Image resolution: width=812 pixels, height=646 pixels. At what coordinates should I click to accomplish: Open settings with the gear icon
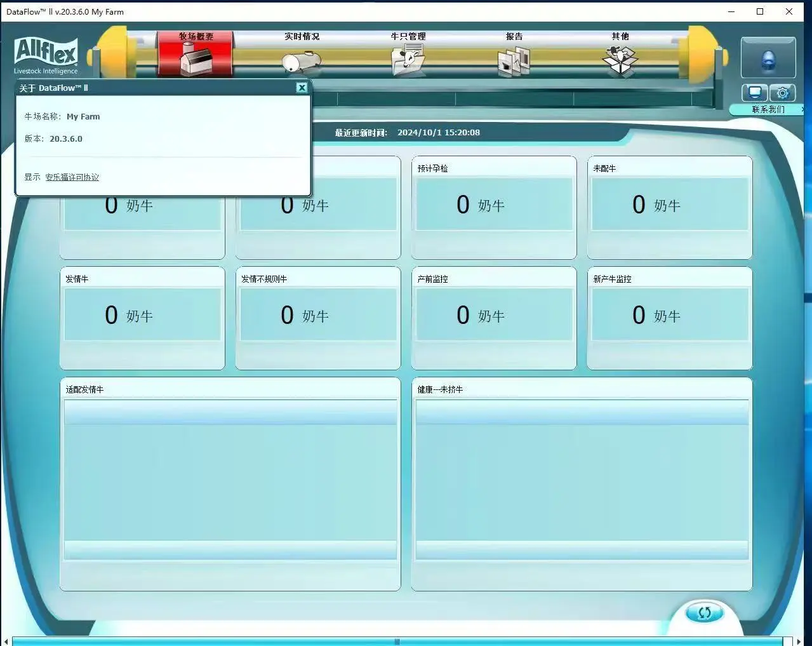coord(783,93)
